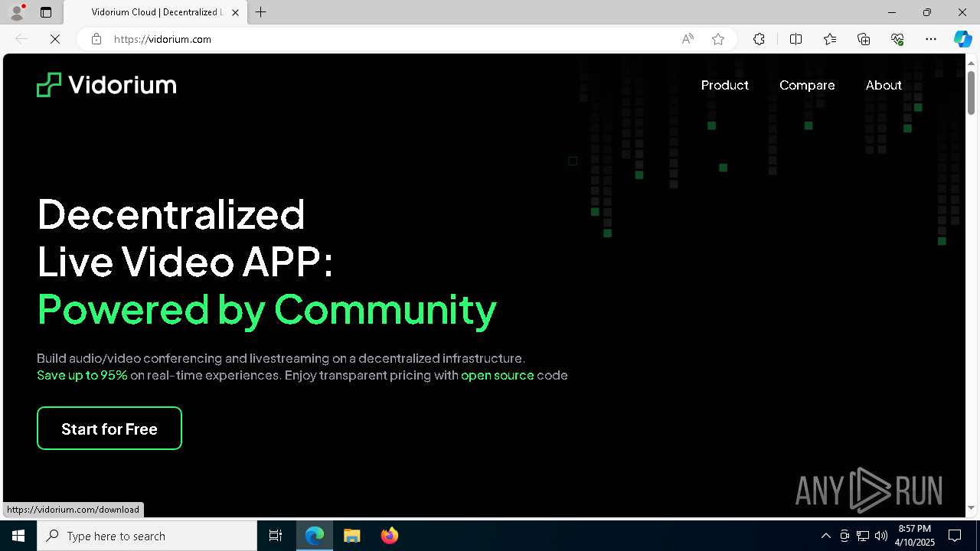Toggle Split screen view
980x551 pixels.
(795, 39)
